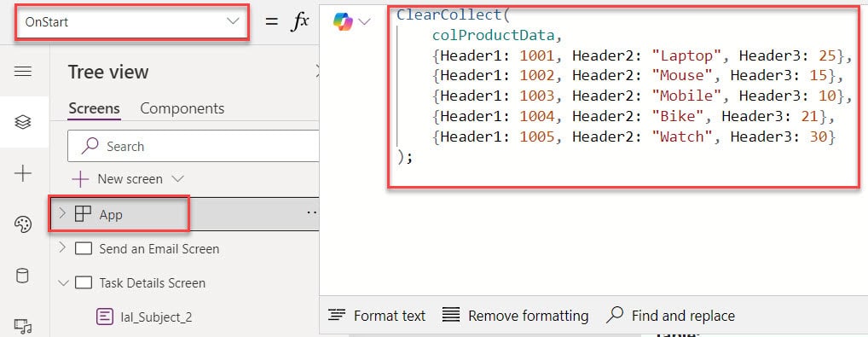This screenshot has height=337, width=868.
Task: Expand the App node chevron
Action: pyautogui.click(x=62, y=213)
